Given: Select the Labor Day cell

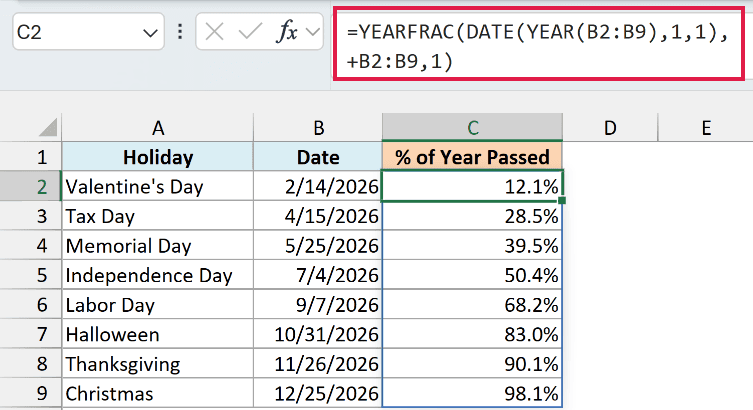Looking at the screenshot, I should 158,305.
